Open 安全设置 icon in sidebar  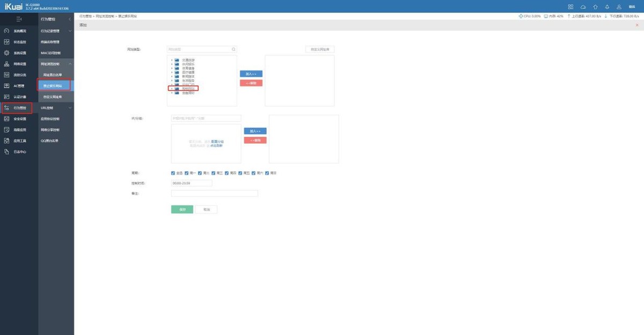click(x=6, y=119)
